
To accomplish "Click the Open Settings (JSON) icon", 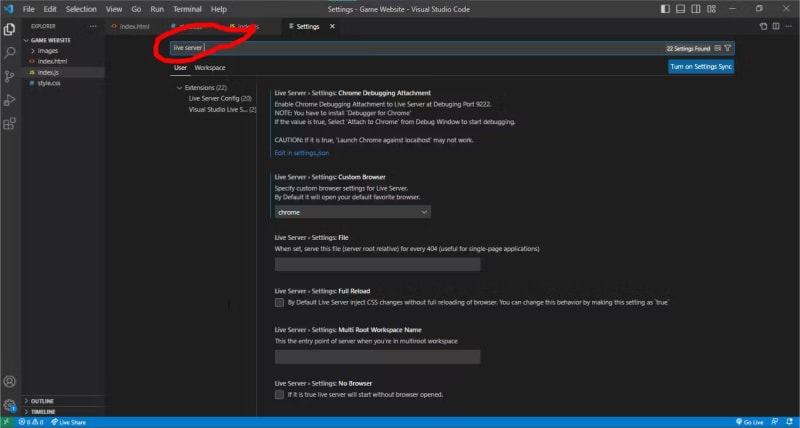I will coord(763,26).
